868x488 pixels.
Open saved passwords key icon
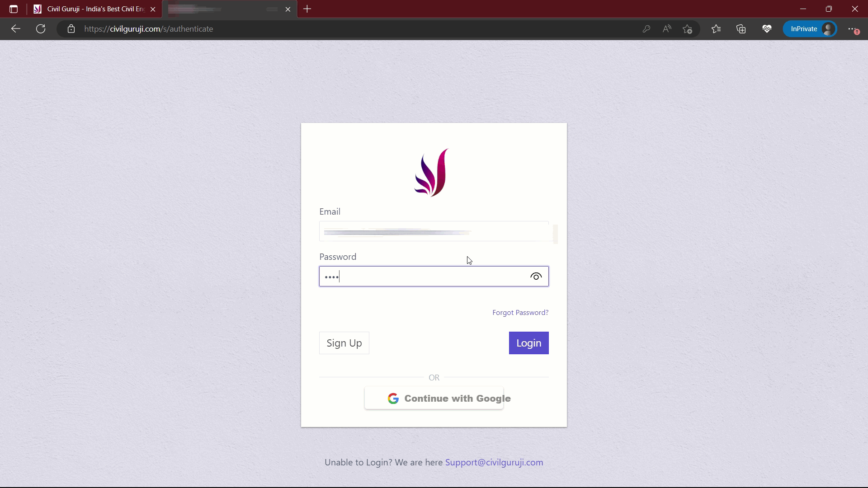point(646,29)
